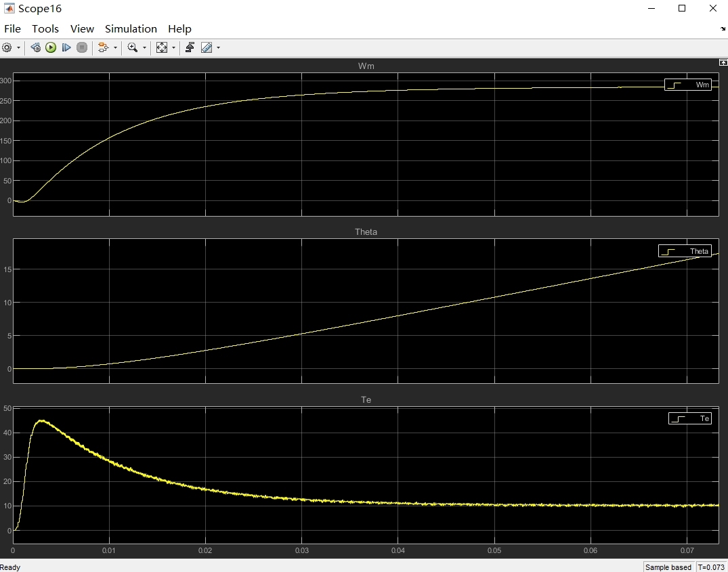Open the View menu

tap(82, 28)
